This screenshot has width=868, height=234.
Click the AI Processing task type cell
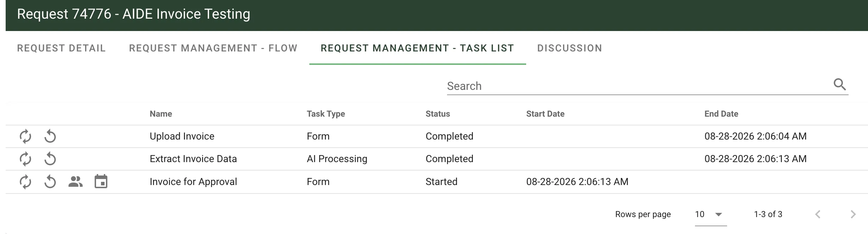[x=337, y=159]
